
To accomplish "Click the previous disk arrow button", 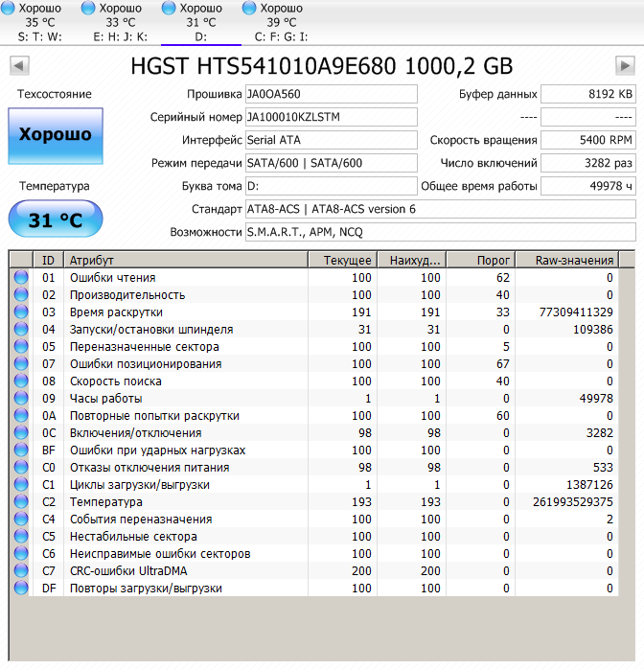I will click(x=18, y=65).
